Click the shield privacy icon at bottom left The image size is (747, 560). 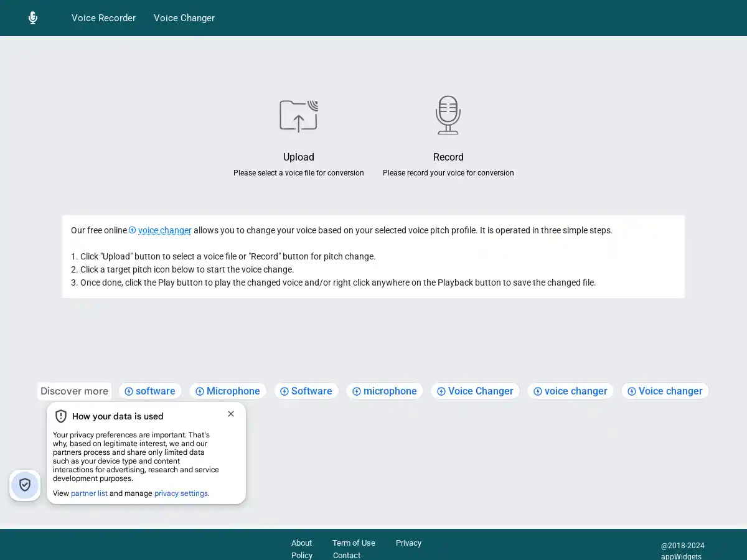[x=24, y=485]
